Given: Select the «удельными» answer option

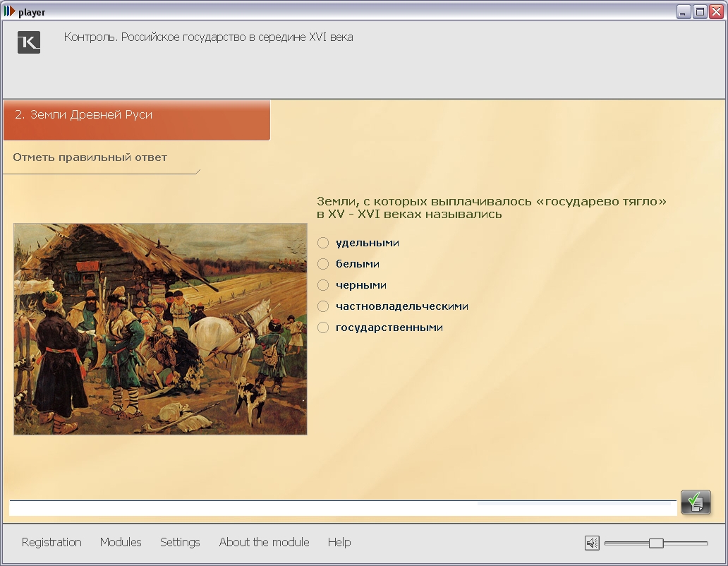Looking at the screenshot, I should pos(324,243).
